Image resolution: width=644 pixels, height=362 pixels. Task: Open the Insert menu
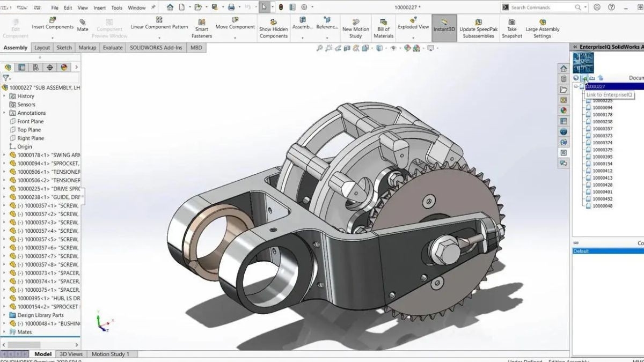(99, 8)
